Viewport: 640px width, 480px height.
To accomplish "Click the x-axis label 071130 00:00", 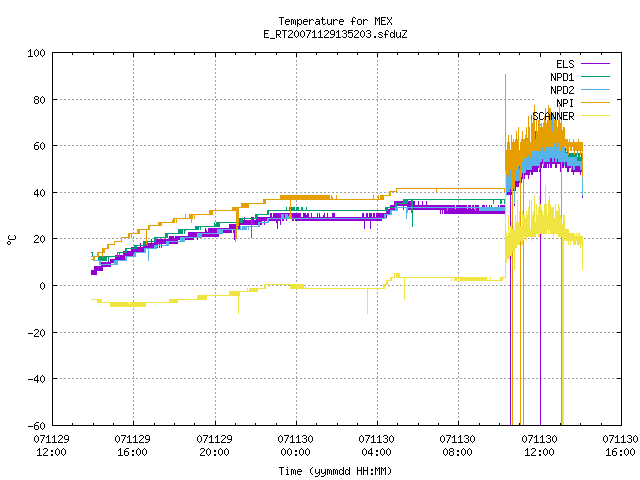I will point(296,445).
